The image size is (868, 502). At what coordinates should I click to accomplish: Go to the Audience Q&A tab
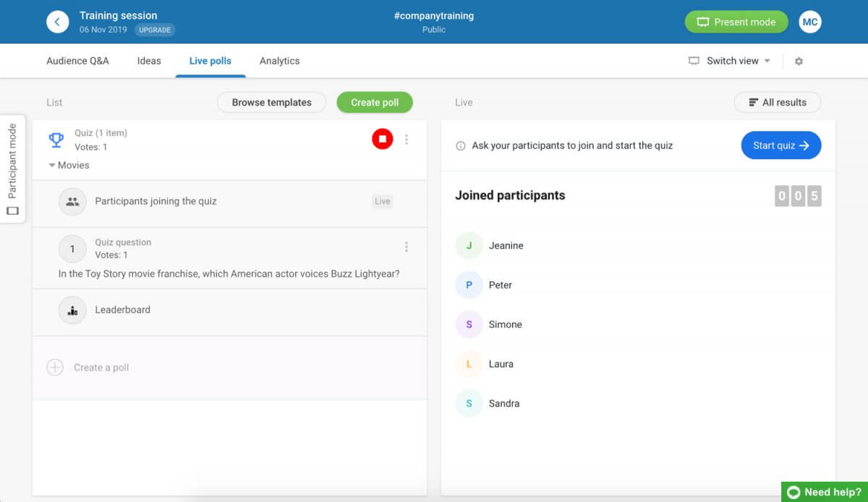click(x=77, y=61)
